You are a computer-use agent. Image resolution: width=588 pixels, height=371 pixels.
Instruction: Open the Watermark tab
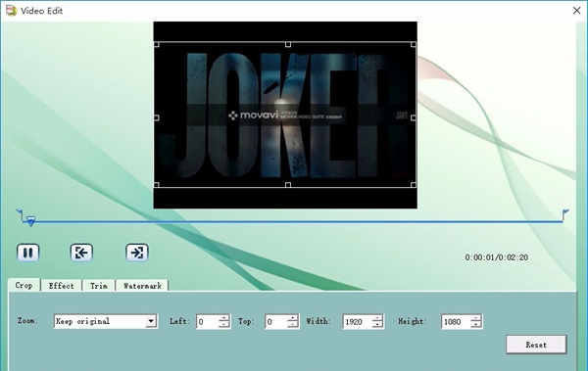[142, 286]
